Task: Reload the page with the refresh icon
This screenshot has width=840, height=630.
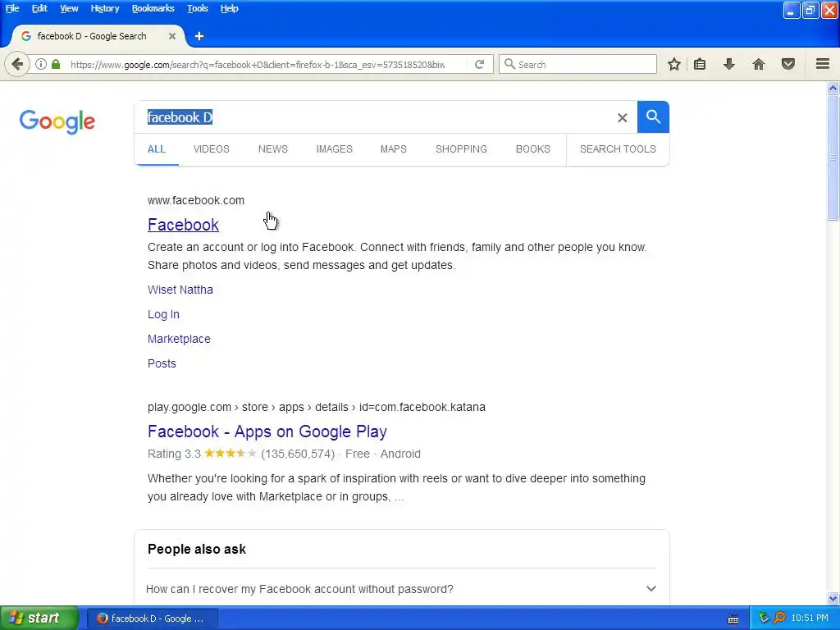Action: [x=479, y=64]
